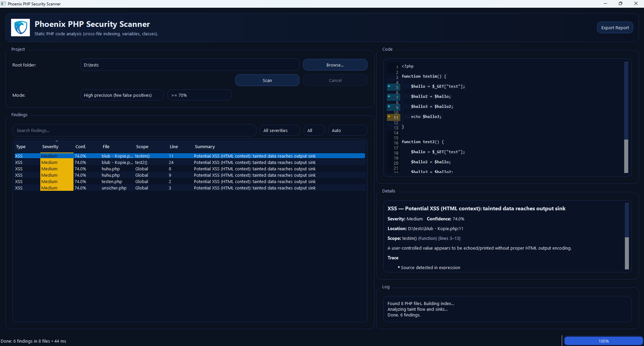Screen dimensions: 644x346
Task: Sort findings by the Severity column
Action: pyautogui.click(x=50, y=147)
